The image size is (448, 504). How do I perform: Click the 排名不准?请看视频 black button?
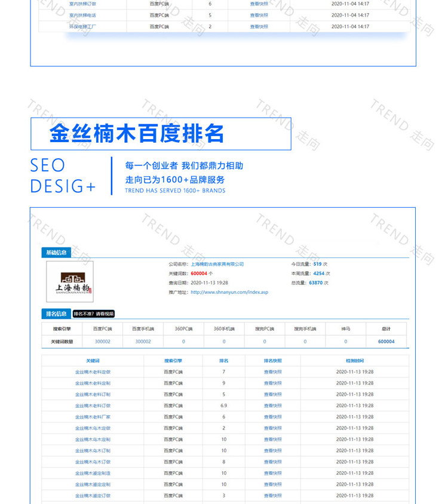click(94, 314)
